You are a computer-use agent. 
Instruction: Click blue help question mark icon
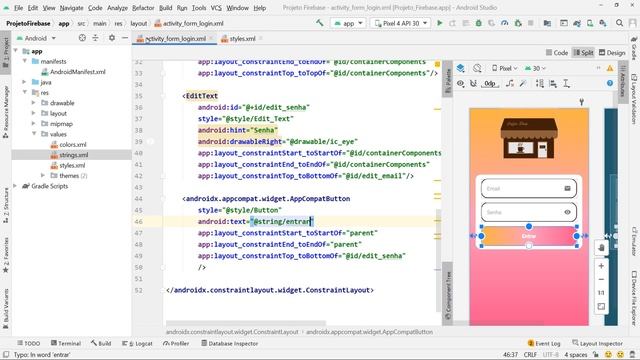click(x=610, y=83)
